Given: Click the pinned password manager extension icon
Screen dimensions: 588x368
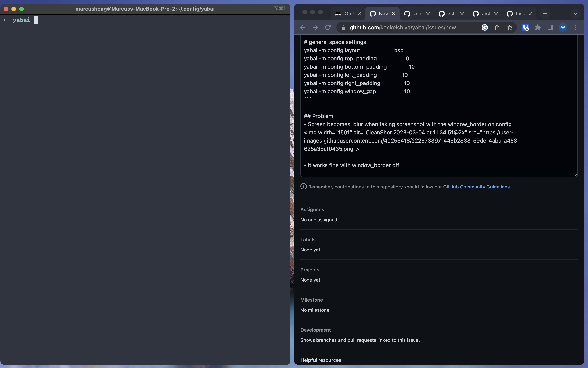Looking at the screenshot, I should coord(525,27).
